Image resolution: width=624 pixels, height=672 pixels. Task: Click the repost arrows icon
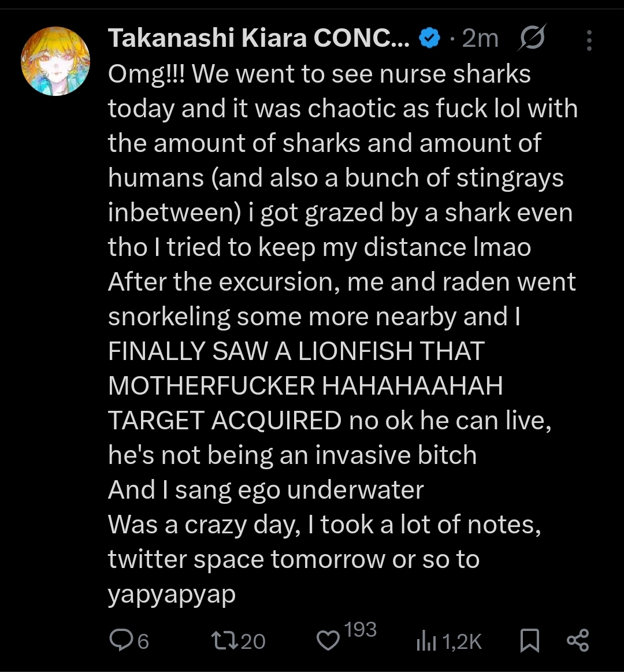(x=222, y=640)
